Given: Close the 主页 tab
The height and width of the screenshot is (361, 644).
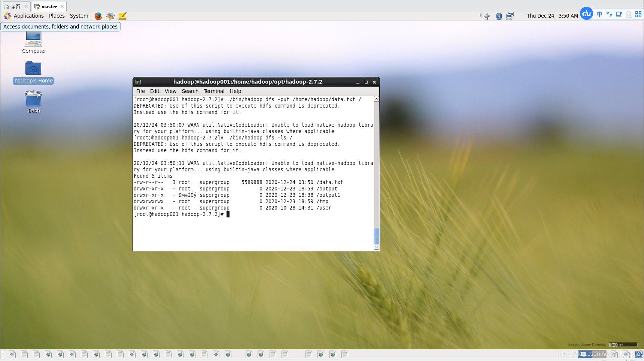Looking at the screenshot, I should 26,6.
